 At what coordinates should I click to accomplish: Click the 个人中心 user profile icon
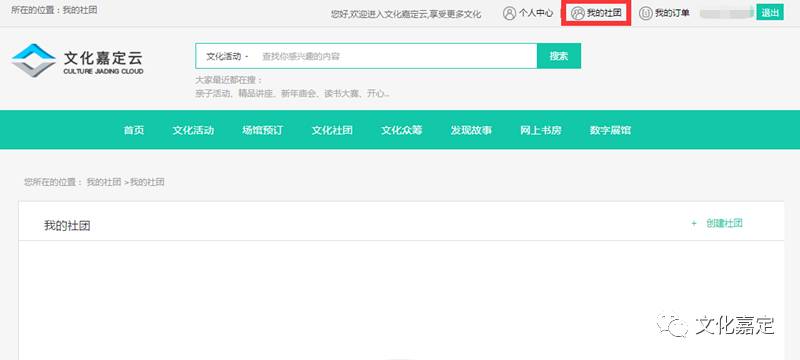point(509,13)
